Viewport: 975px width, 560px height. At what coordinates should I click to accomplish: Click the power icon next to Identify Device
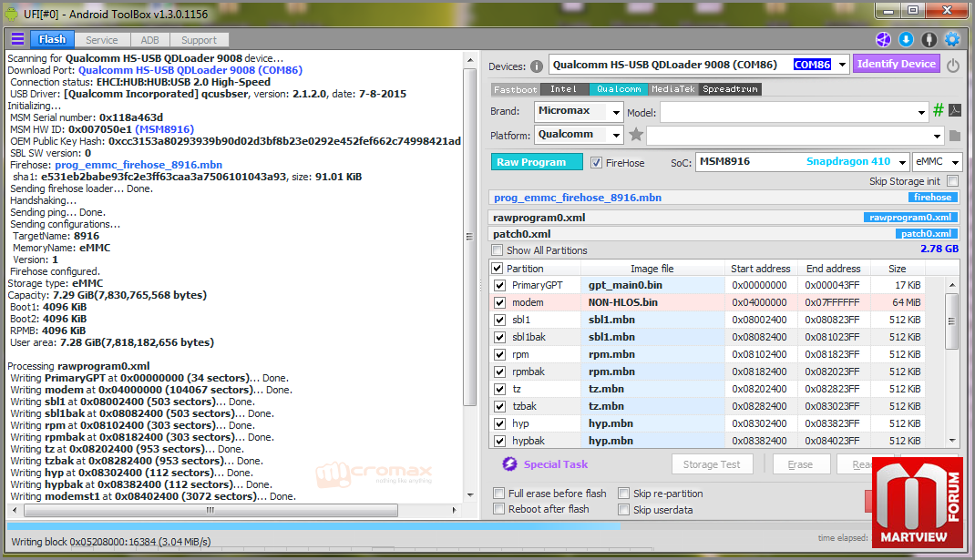(952, 65)
